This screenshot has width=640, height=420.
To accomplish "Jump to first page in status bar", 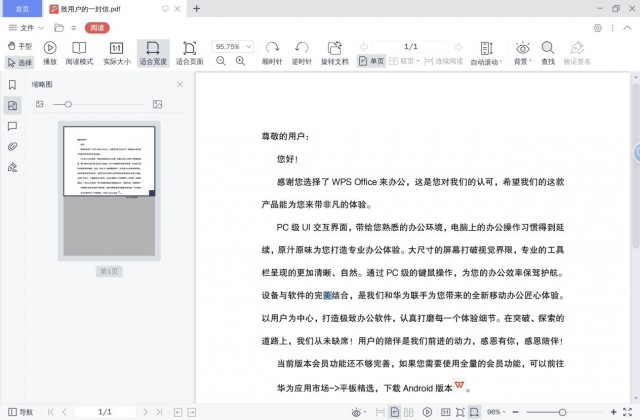I will (x=51, y=412).
